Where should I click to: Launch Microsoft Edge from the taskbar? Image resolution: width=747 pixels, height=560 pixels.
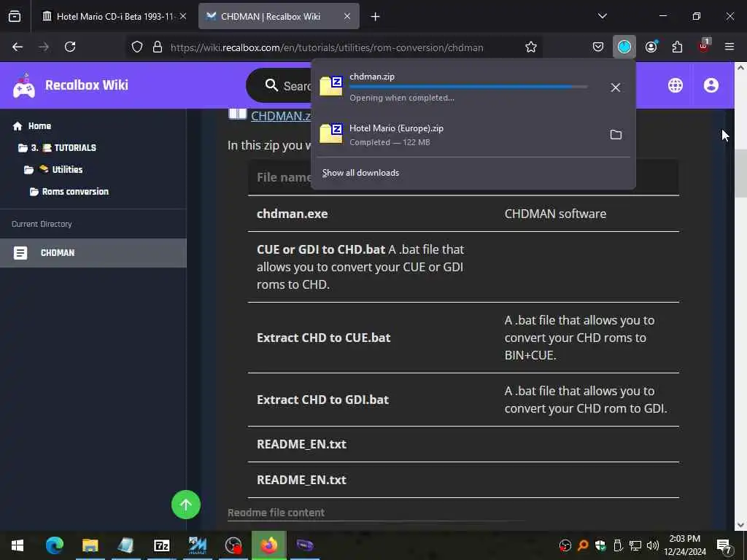click(x=54, y=545)
